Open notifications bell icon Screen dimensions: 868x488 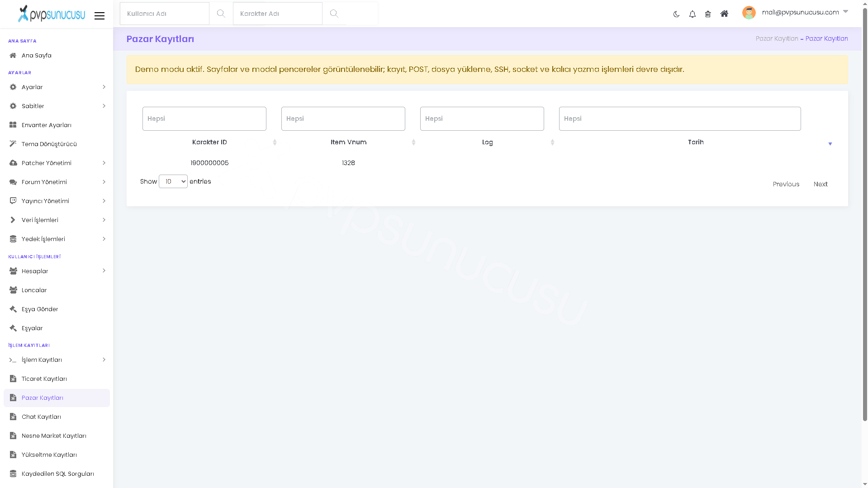click(692, 14)
